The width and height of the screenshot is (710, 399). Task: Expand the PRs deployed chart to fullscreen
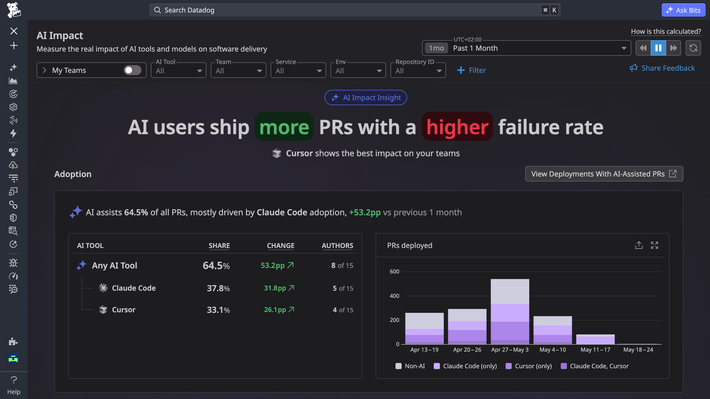tap(654, 245)
